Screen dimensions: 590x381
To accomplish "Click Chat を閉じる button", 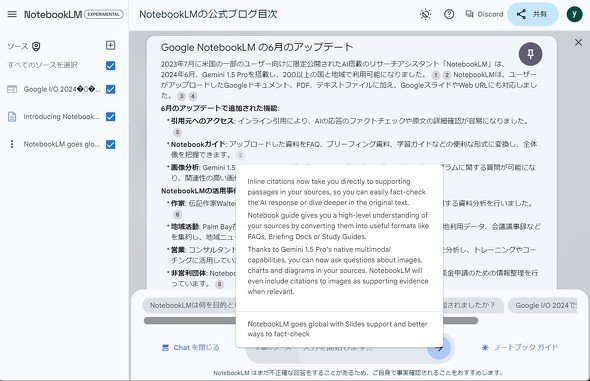I will coord(190,348).
